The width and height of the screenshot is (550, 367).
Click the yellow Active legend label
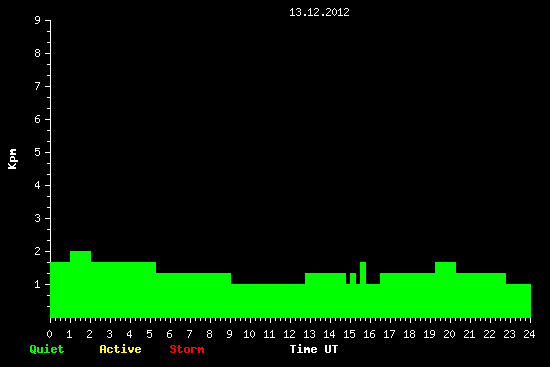[120, 349]
